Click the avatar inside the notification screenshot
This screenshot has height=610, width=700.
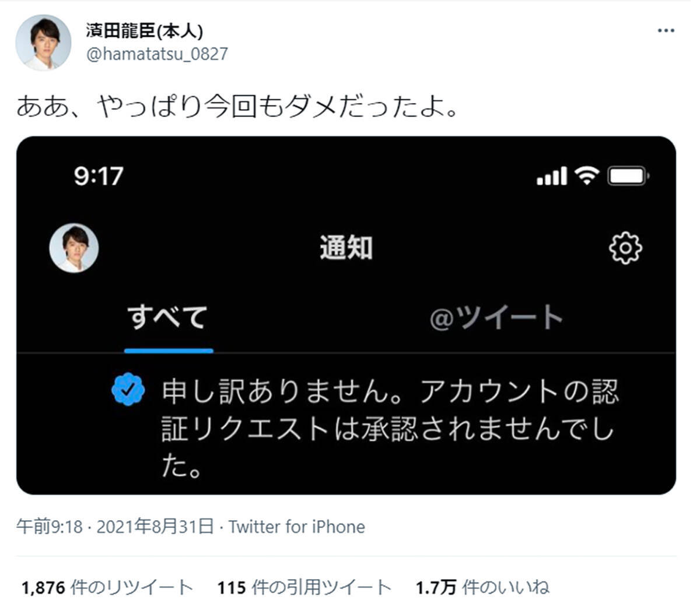click(x=73, y=248)
